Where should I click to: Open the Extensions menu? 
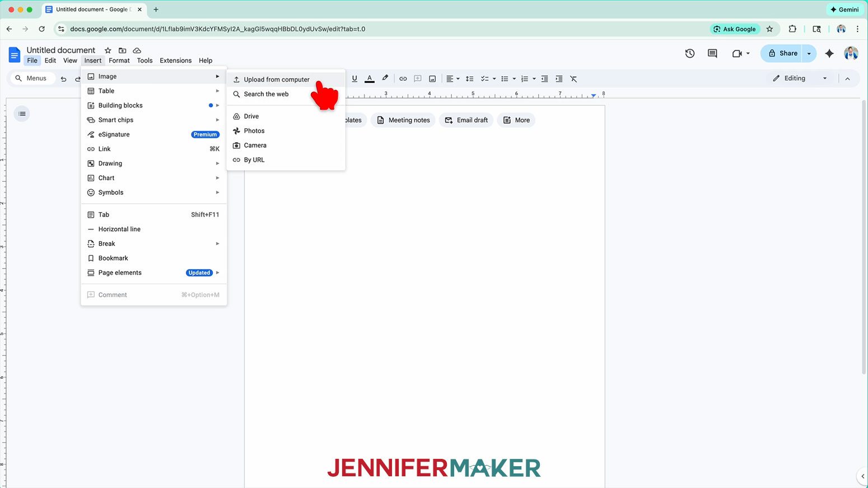coord(175,60)
